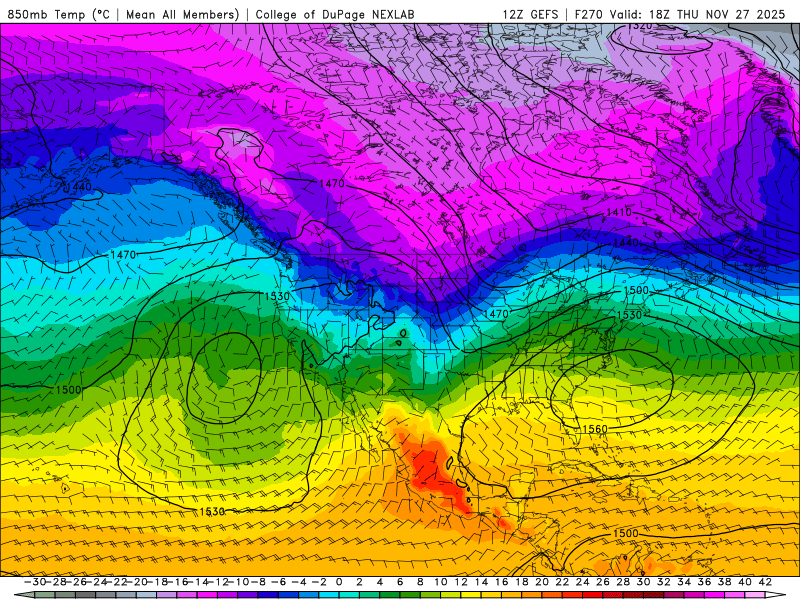The width and height of the screenshot is (800, 600).
Task: Click the 10 value on the color scale
Action: pyautogui.click(x=441, y=582)
